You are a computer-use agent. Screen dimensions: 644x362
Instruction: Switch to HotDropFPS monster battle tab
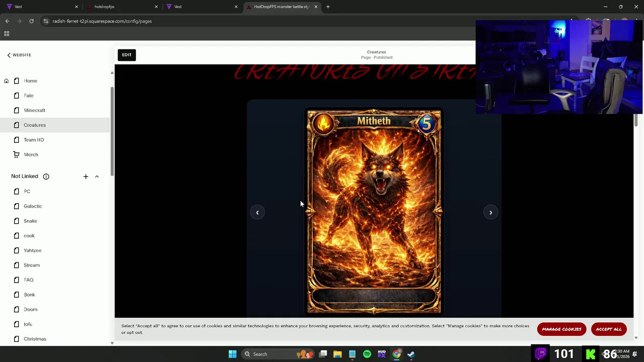tap(282, 7)
